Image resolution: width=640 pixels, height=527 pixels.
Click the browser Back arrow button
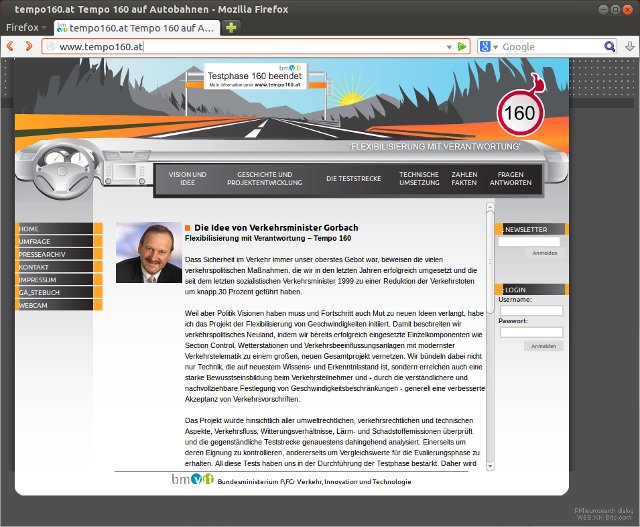pyautogui.click(x=11, y=47)
